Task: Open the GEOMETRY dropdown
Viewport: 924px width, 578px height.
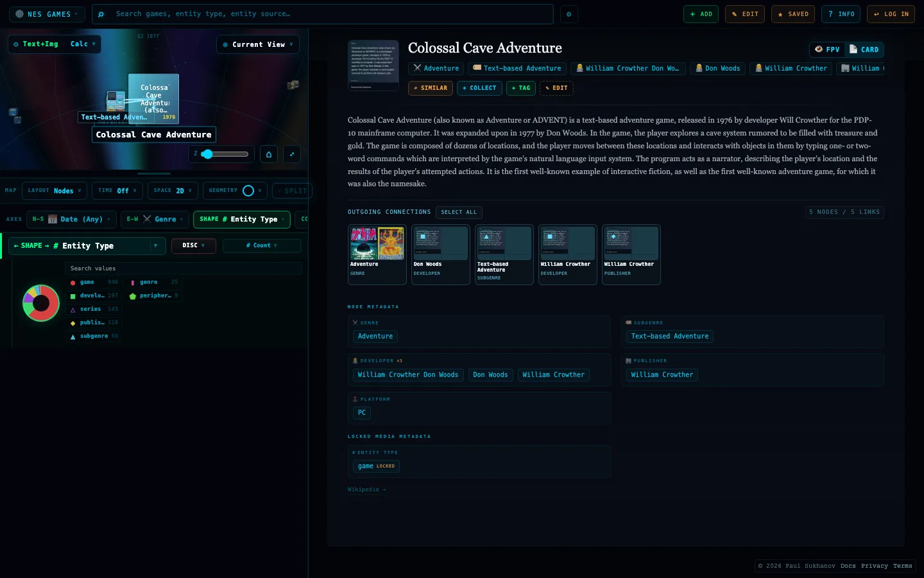Action: (235, 191)
